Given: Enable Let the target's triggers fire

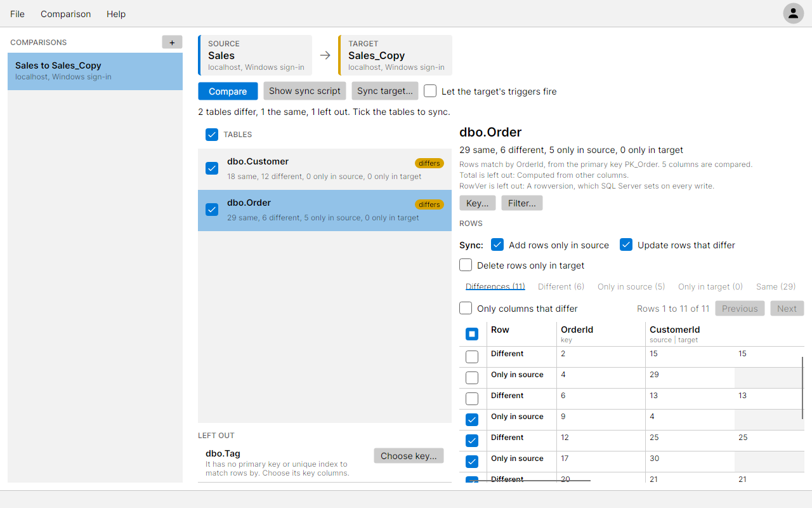Looking at the screenshot, I should click(x=430, y=91).
